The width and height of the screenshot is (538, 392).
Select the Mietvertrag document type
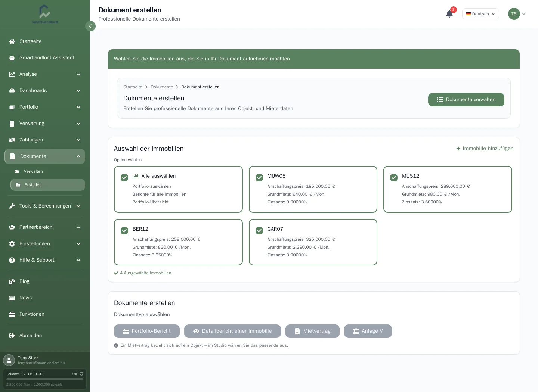pyautogui.click(x=312, y=331)
